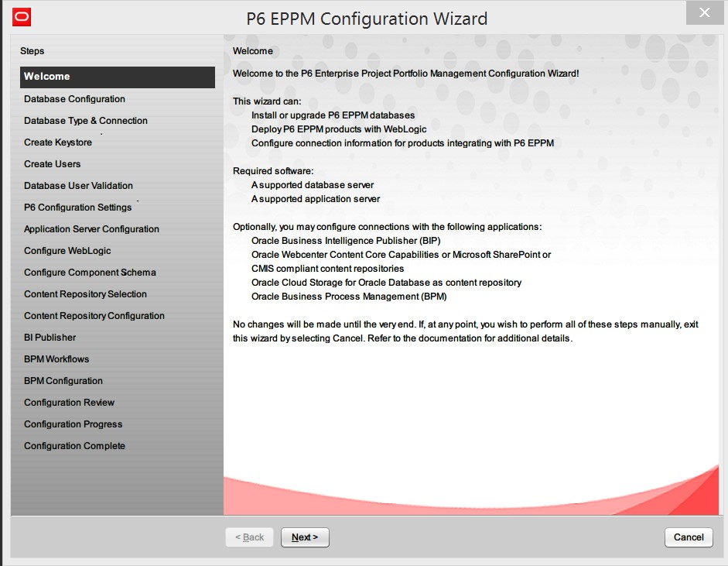The width and height of the screenshot is (728, 566).
Task: Cancel the configuration wizard
Action: tap(689, 537)
